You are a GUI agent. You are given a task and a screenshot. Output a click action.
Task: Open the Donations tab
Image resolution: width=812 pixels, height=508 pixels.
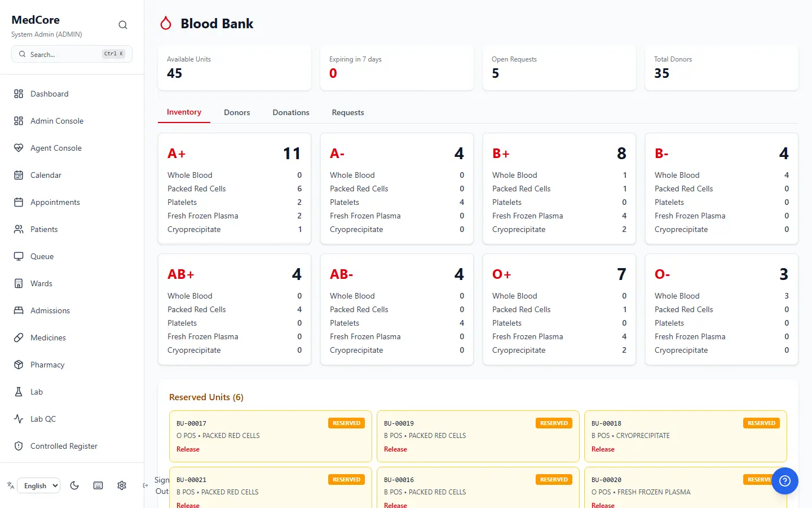[x=291, y=112]
